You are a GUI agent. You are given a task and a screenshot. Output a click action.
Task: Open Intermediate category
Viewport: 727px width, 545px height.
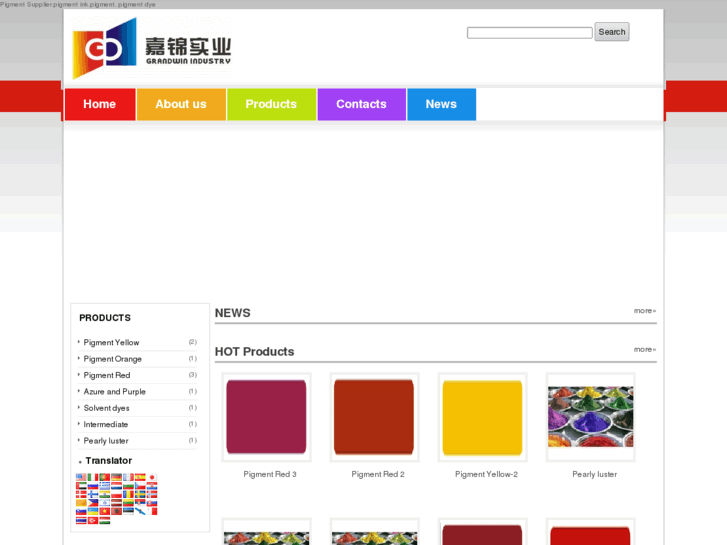106,424
